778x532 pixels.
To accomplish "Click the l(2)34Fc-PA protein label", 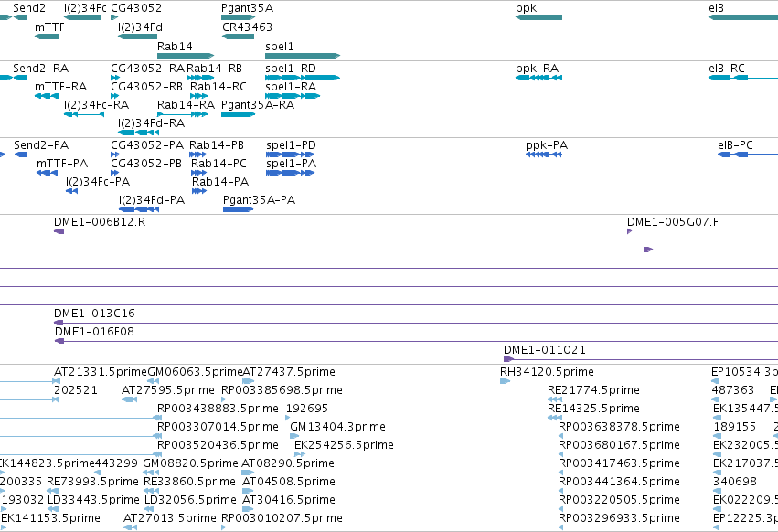I will coord(98,182).
